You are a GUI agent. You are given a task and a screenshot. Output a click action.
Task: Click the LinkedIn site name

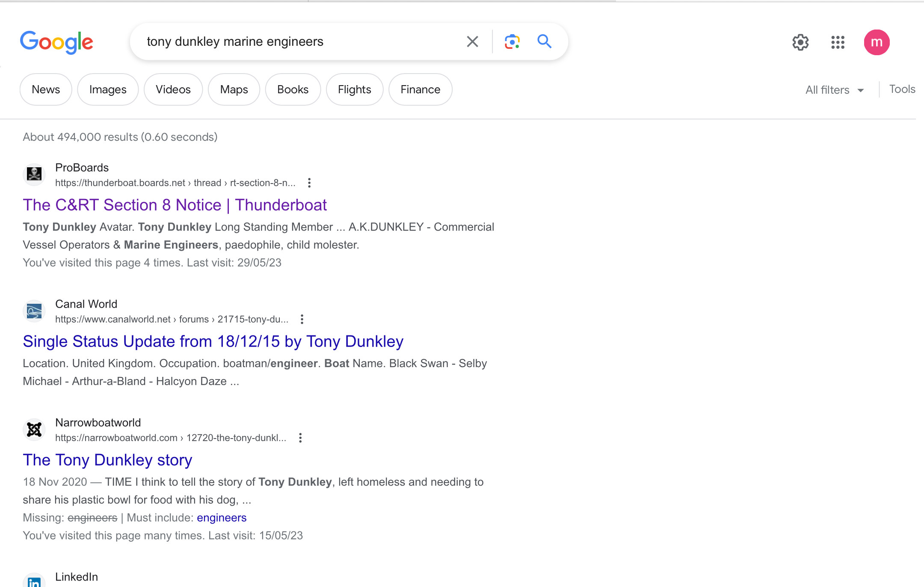point(77,577)
